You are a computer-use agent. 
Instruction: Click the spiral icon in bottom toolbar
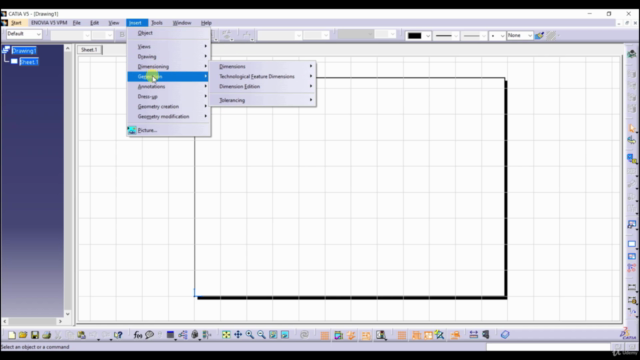(304, 335)
